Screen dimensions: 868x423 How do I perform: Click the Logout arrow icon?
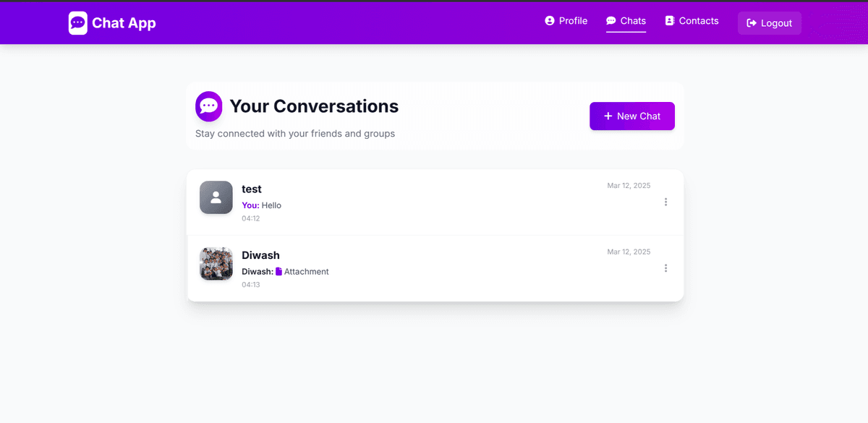tap(753, 22)
